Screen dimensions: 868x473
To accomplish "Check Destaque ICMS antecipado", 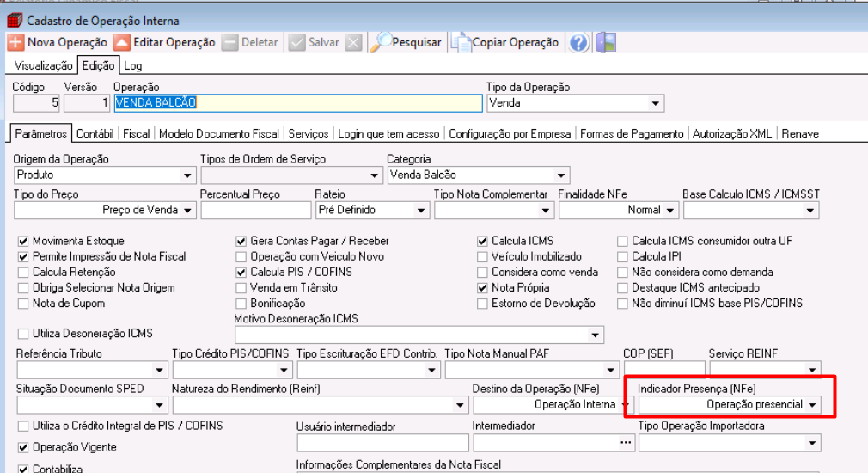I will click(x=622, y=287).
